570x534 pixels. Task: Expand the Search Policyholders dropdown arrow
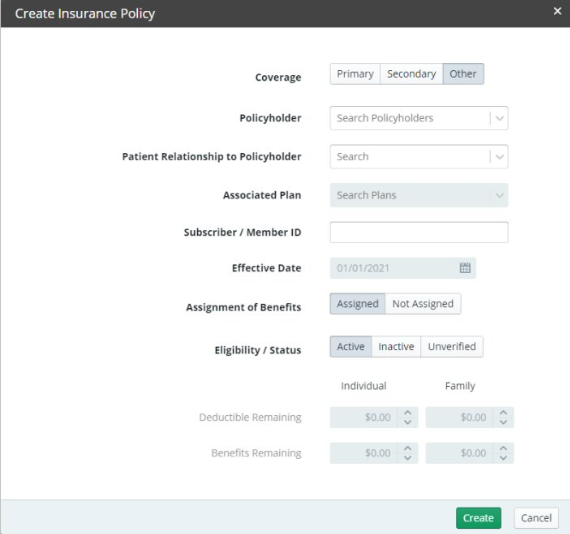[499, 118]
